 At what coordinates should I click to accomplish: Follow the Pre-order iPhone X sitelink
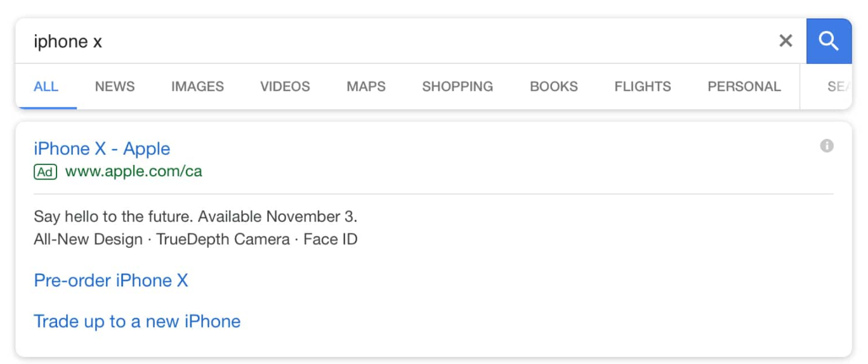point(111,280)
